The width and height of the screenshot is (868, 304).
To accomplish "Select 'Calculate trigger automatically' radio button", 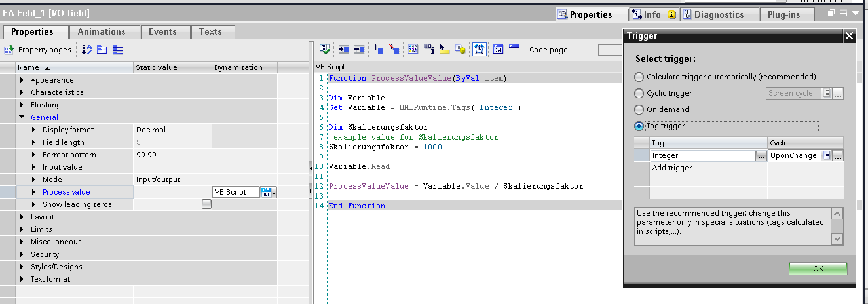I will (639, 77).
